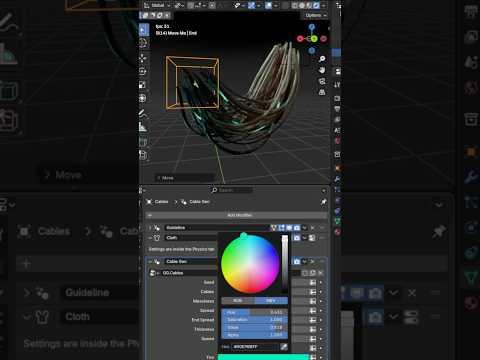Switch to solid viewport shading
The height and width of the screenshot is (360, 480).
[x=302, y=5]
